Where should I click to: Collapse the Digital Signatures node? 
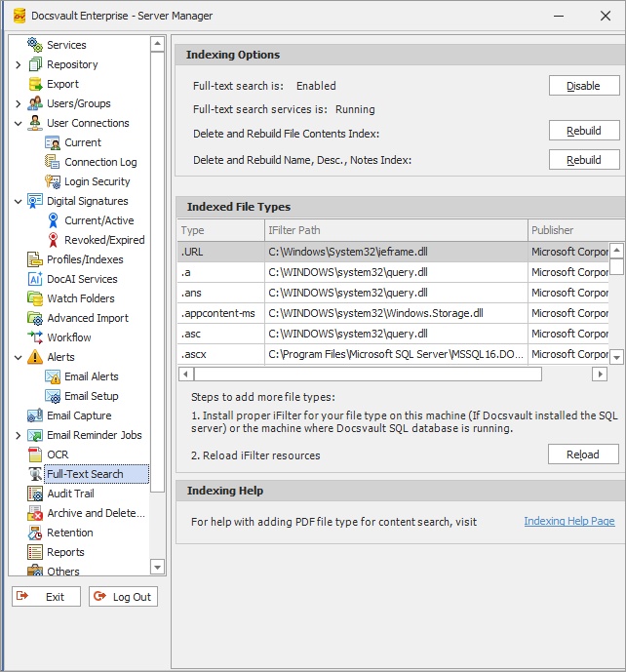tap(18, 202)
